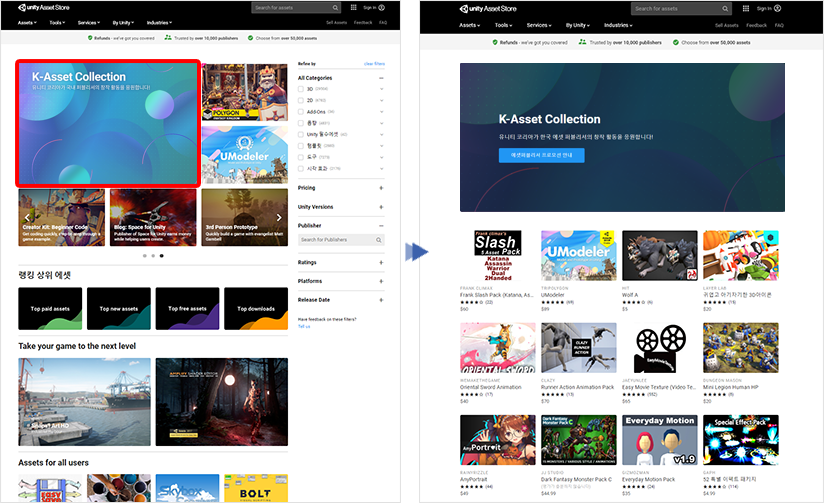Click Sell Assets link in right window header
The width and height of the screenshot is (824, 503).
coord(727,25)
